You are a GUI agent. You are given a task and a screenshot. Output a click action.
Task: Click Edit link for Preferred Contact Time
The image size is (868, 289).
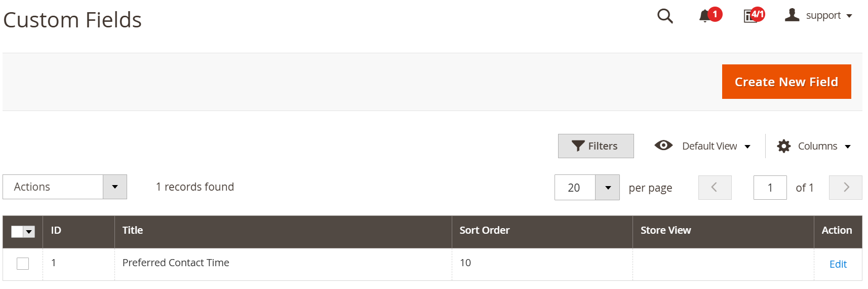[838, 264]
